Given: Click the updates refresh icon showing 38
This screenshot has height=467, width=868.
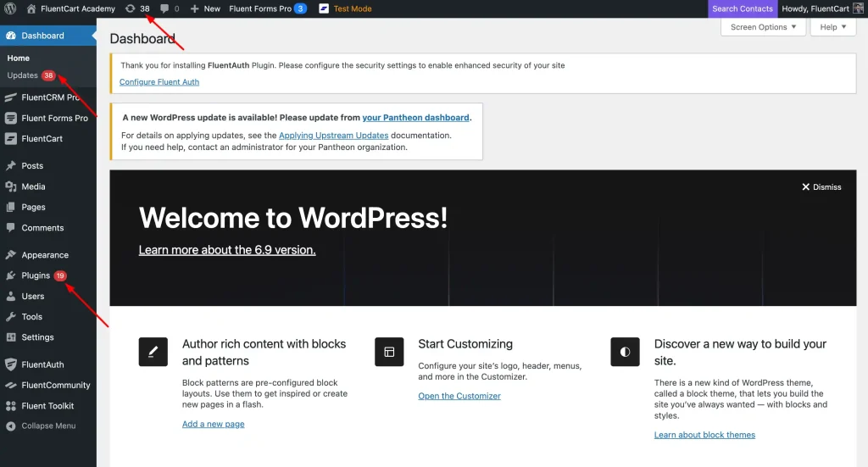Looking at the screenshot, I should point(130,8).
